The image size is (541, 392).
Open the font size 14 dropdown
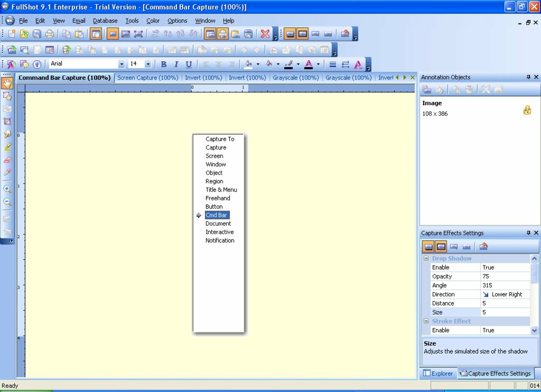click(x=148, y=64)
